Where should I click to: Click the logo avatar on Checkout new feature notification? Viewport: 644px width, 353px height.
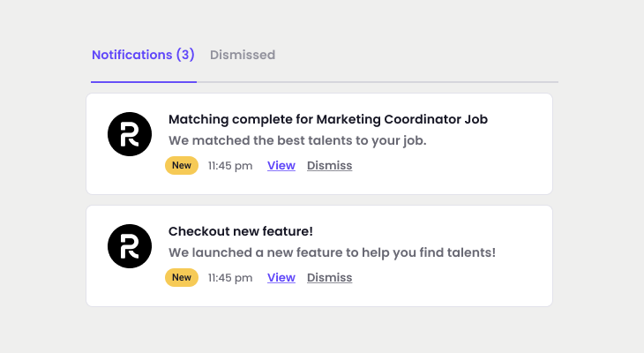pyautogui.click(x=129, y=246)
